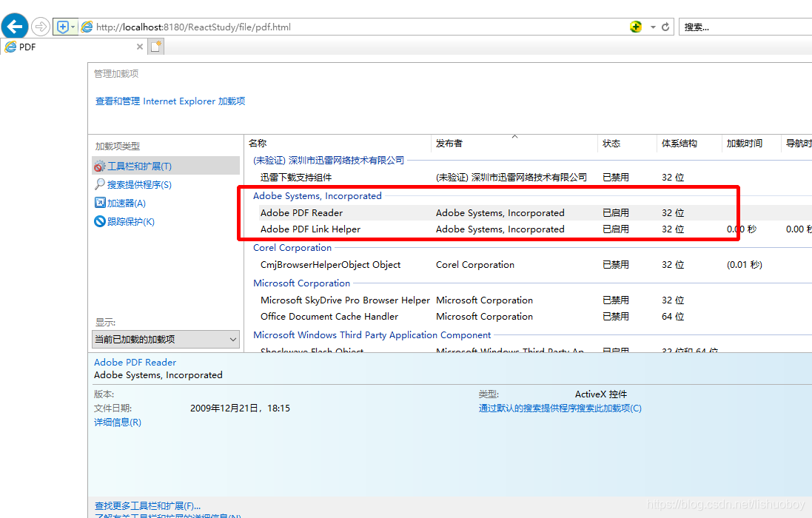Viewport: 812px width, 518px height.
Task: Sort by the 加载时间 column header
Action: tap(751, 144)
